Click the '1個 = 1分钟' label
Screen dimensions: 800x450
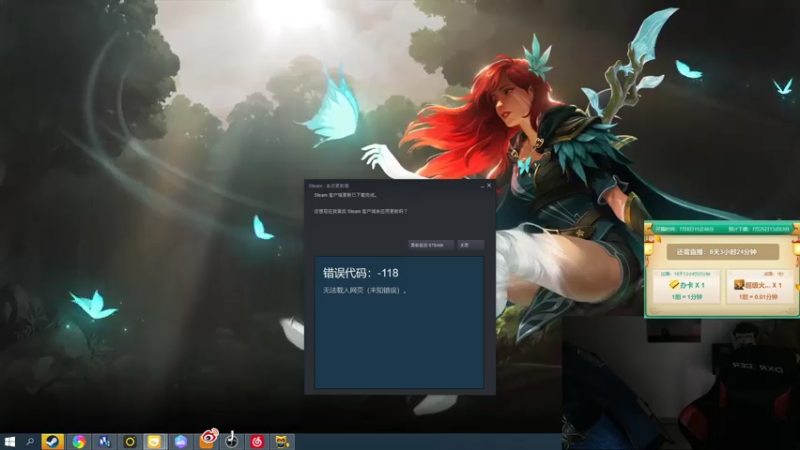(x=687, y=297)
